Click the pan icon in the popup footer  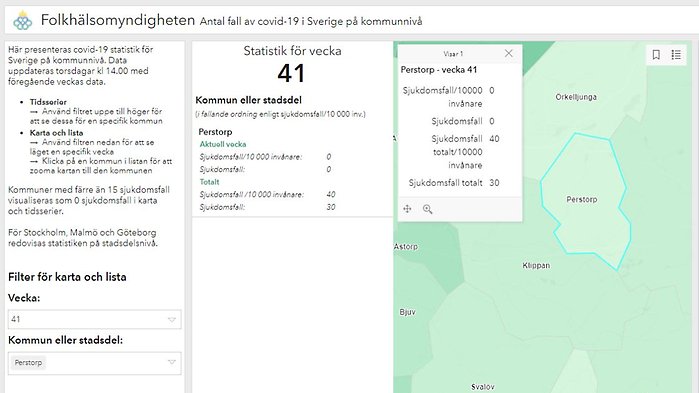click(x=407, y=209)
